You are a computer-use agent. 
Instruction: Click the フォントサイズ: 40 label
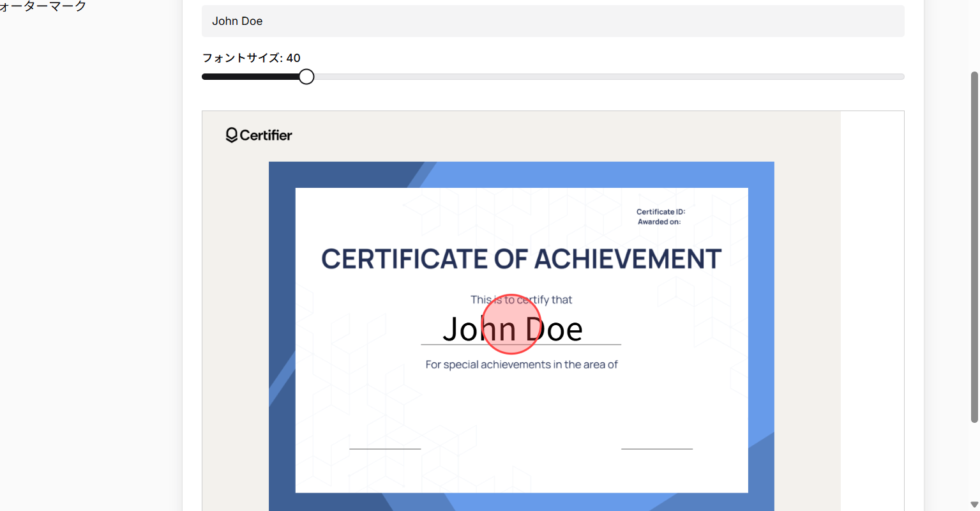point(251,57)
